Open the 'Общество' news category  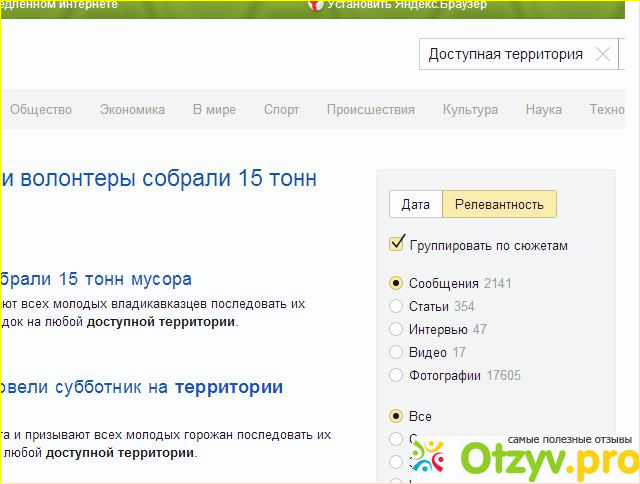(41, 110)
